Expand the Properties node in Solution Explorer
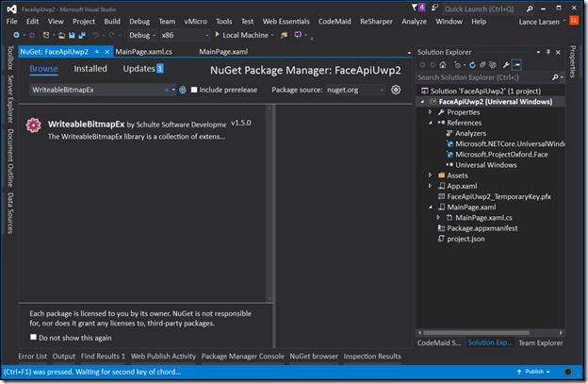 click(x=430, y=112)
